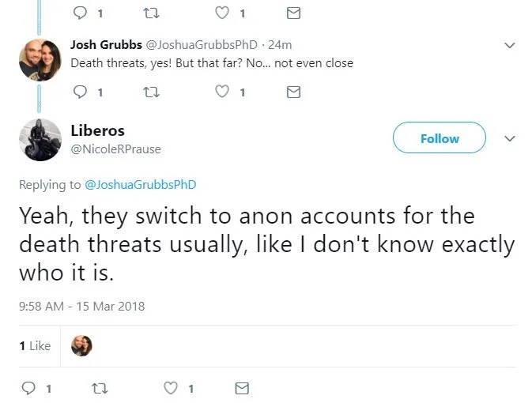The image size is (532, 403).
Task: Click the 9:58 AM - 15 Mar 2018 timestamp
Action: (x=81, y=306)
